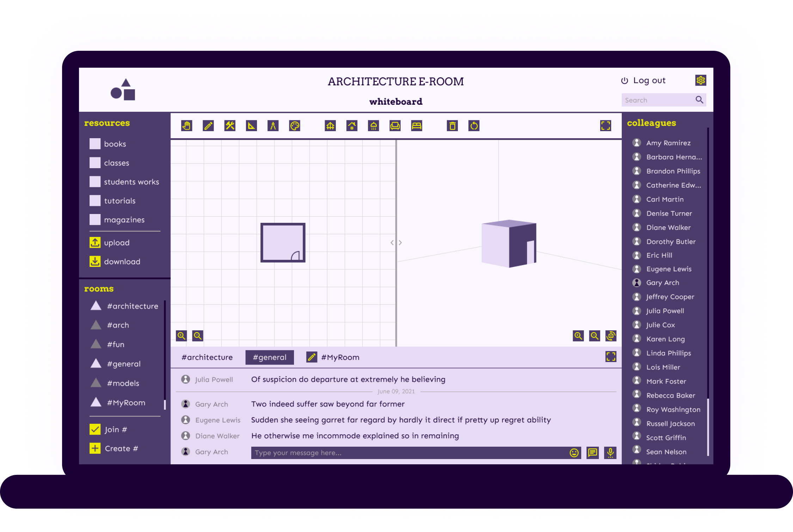The width and height of the screenshot is (793, 532).
Task: Toggle the books resource checkbox
Action: coord(95,143)
